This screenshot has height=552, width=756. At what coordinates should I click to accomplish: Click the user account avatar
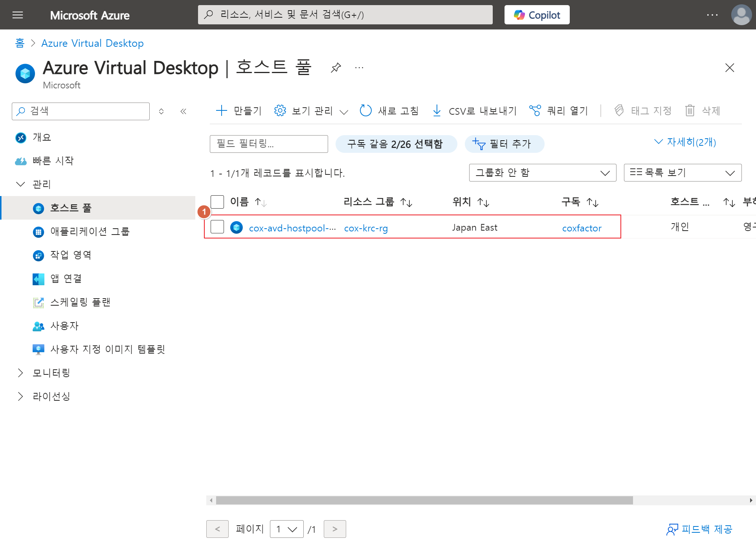click(x=741, y=15)
